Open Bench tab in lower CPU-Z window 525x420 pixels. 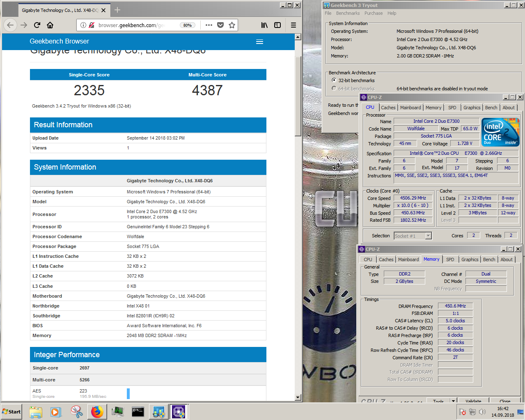tap(489, 259)
